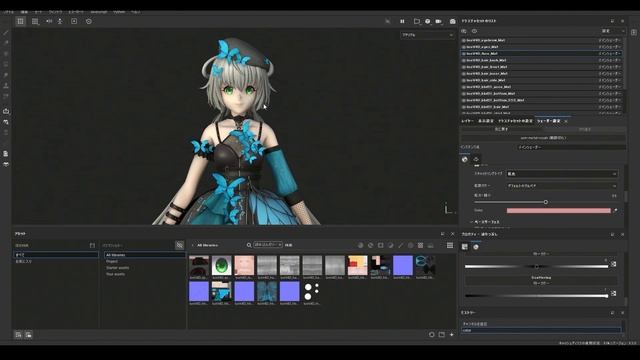Open the ウィンドウ menu
The width and height of the screenshot is (640, 360).
tap(56, 12)
